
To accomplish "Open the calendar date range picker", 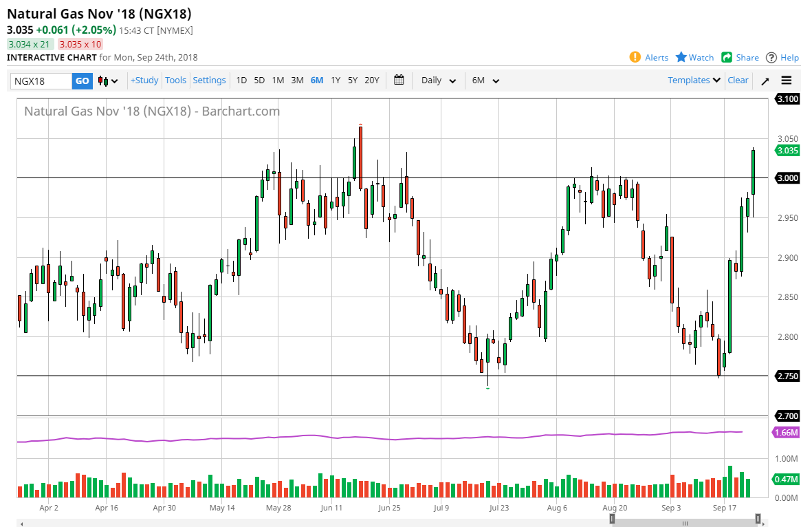I will (399, 80).
